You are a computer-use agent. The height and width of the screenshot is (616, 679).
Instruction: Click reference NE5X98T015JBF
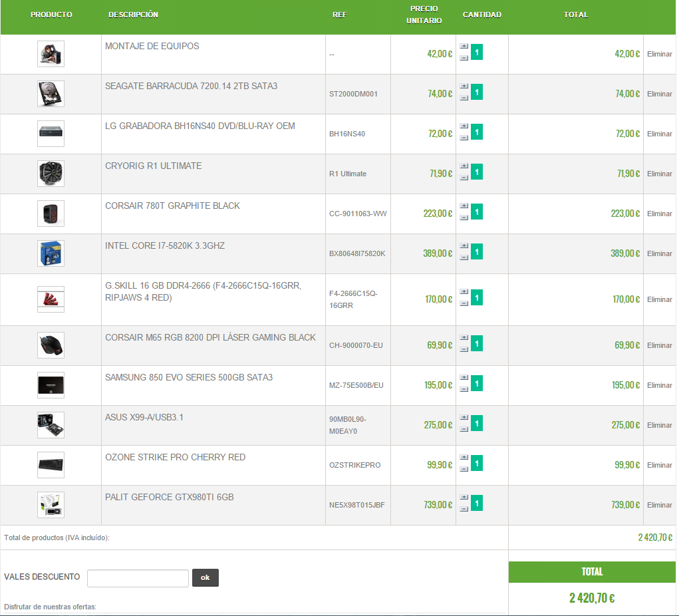357,505
